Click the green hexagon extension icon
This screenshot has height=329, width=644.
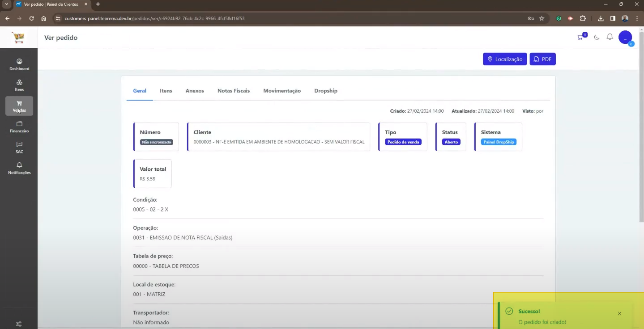pyautogui.click(x=559, y=18)
